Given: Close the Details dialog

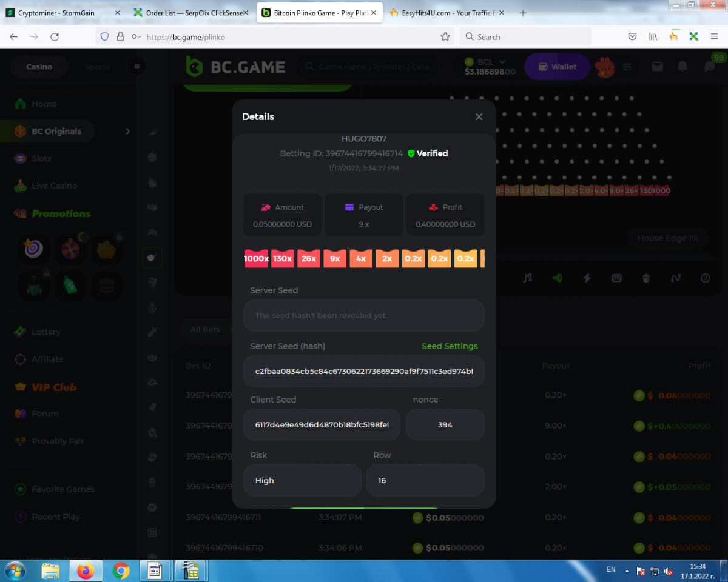Looking at the screenshot, I should point(479,117).
